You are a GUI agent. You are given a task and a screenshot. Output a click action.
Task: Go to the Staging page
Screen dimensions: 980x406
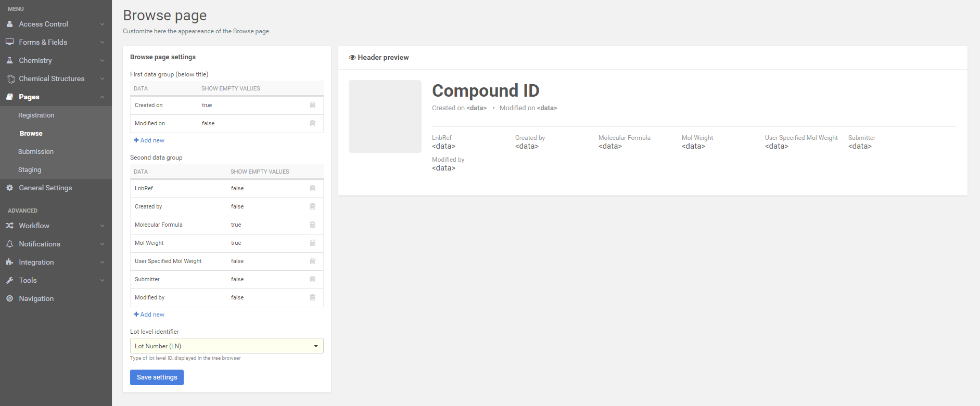point(30,169)
